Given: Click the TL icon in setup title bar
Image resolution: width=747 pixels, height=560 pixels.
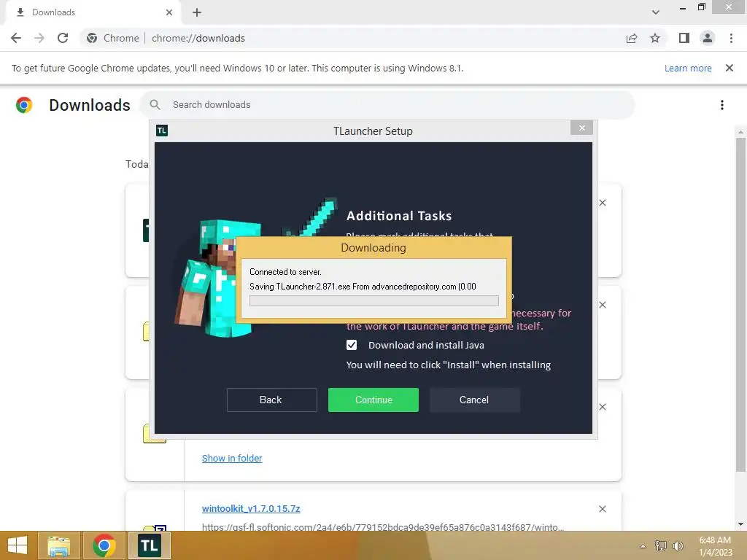Looking at the screenshot, I should pyautogui.click(x=162, y=131).
